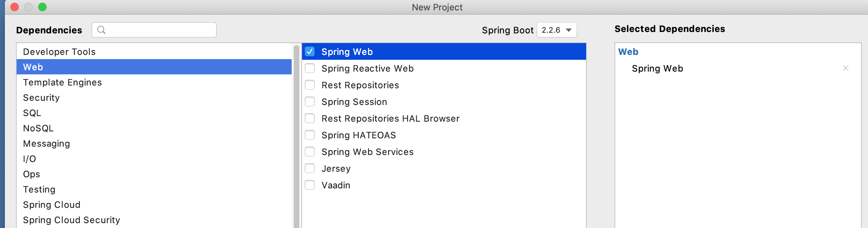Focus the dependencies search field
The image size is (868, 228).
(160, 30)
